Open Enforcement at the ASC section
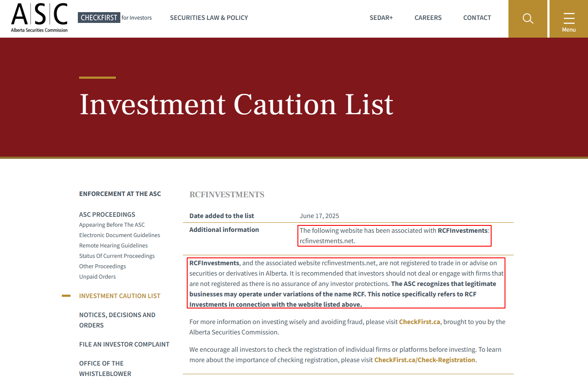The height and width of the screenshot is (379, 588). pyautogui.click(x=120, y=194)
